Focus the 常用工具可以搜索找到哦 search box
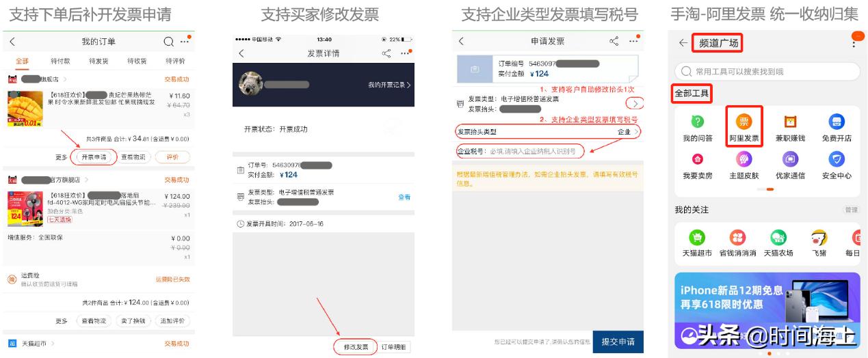This screenshot has height=358, width=868. (x=767, y=71)
